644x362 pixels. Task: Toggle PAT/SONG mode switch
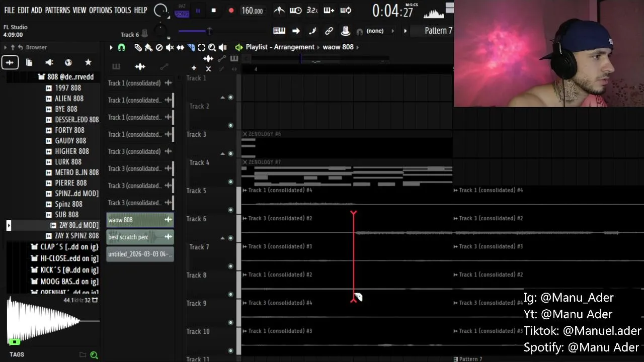click(182, 11)
